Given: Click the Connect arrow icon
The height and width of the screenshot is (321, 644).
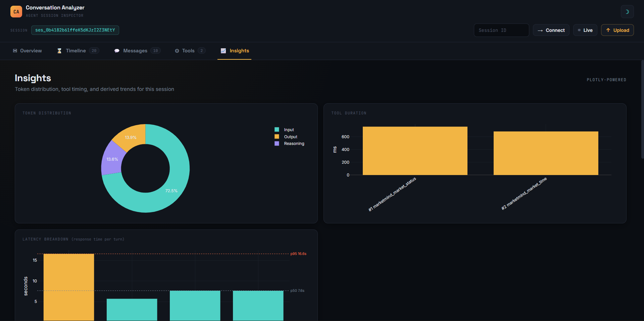Looking at the screenshot, I should click(x=540, y=31).
